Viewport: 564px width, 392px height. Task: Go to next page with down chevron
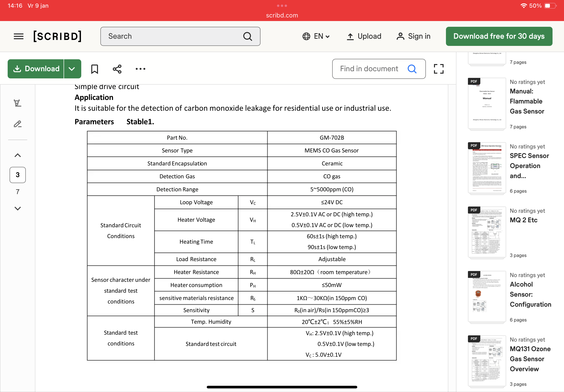coord(17,208)
